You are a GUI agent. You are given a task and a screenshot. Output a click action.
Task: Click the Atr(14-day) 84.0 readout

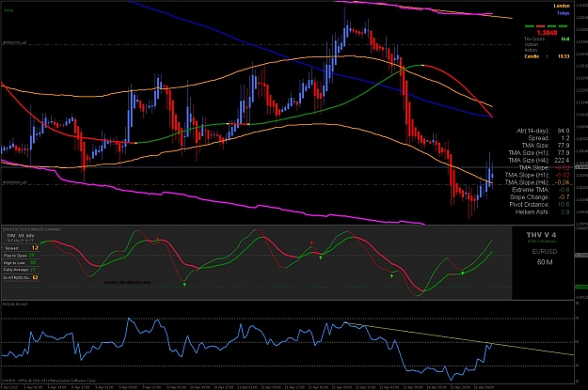(x=543, y=131)
